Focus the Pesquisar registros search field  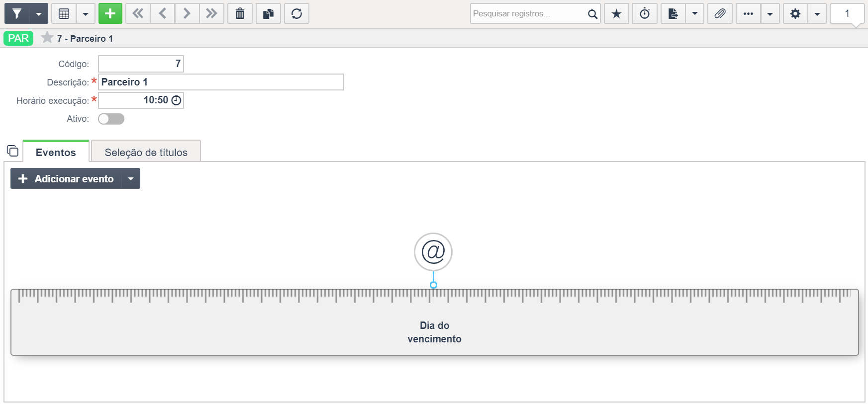(528, 13)
